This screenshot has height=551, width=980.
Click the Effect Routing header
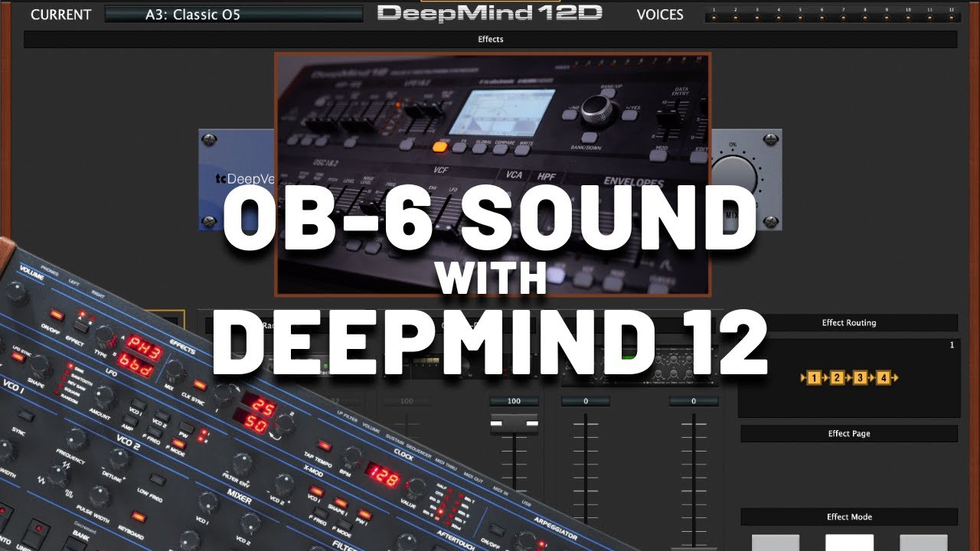849,323
